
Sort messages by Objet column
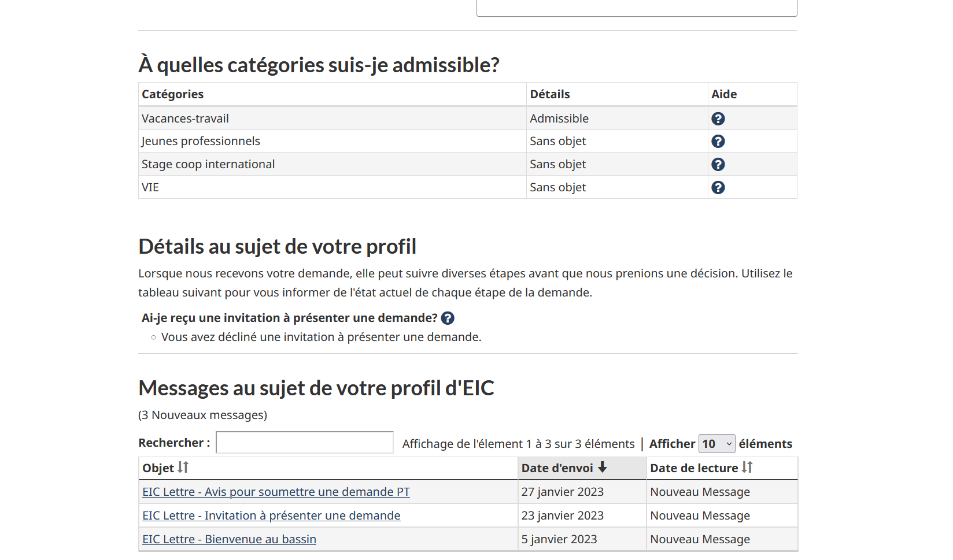183,467
